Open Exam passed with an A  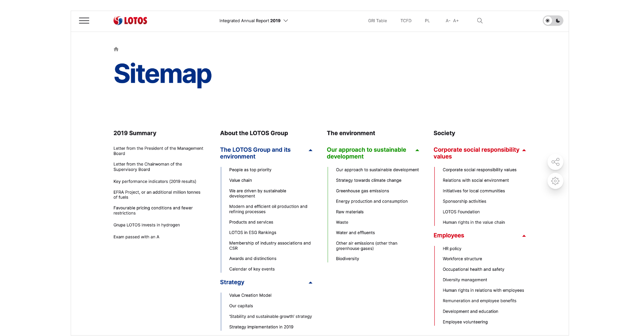point(137,237)
